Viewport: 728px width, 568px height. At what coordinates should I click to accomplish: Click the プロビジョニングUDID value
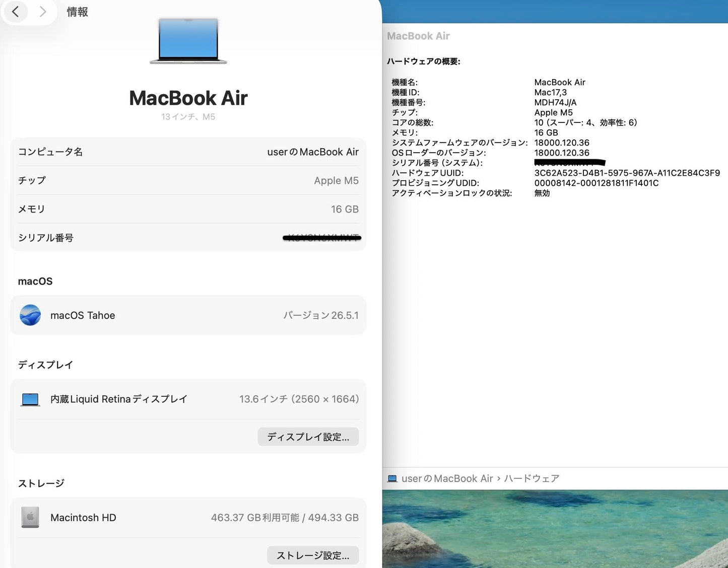[597, 183]
